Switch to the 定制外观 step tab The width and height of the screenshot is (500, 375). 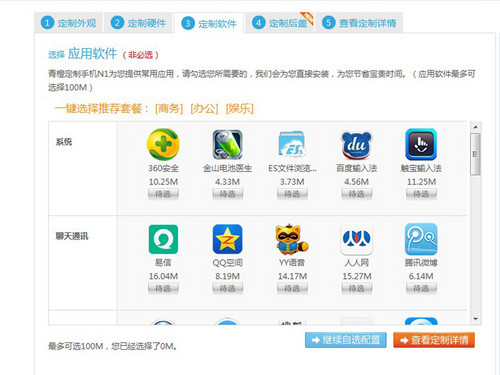point(68,23)
